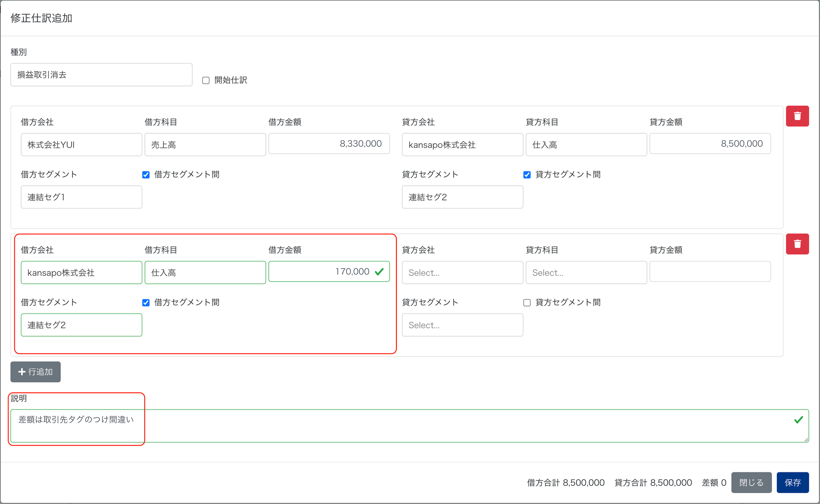Open the 種別 dropdown showing 損益取引消去
The width and height of the screenshot is (820, 504).
[101, 75]
